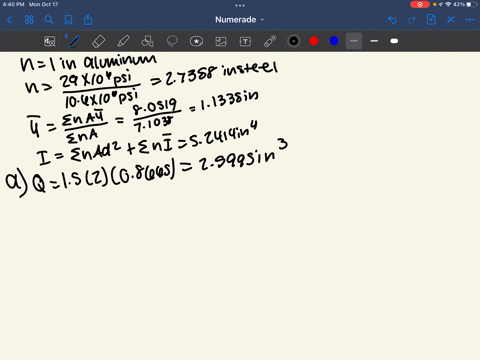This screenshot has height=360, width=480.
Task: Tap the three-dot multitasking control at top
Action: pyautogui.click(x=240, y=5)
